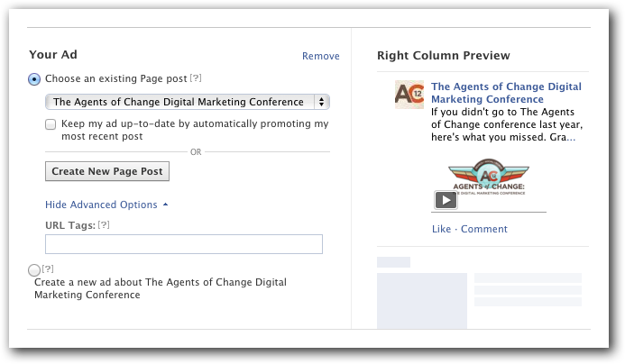
Task: Select 'Create a new ad' radio button
Action: tap(34, 270)
